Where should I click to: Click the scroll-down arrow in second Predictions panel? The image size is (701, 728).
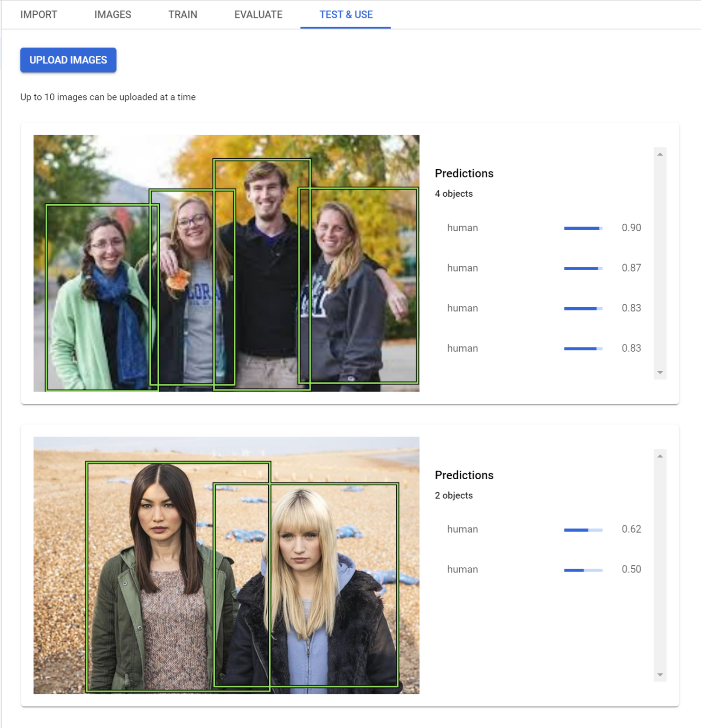[x=660, y=673]
